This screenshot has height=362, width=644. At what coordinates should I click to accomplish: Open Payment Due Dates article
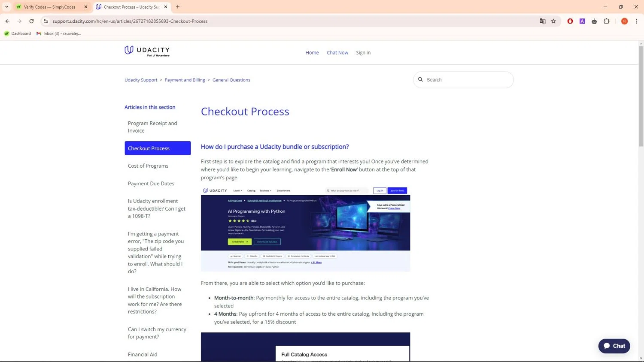pyautogui.click(x=158, y=183)
